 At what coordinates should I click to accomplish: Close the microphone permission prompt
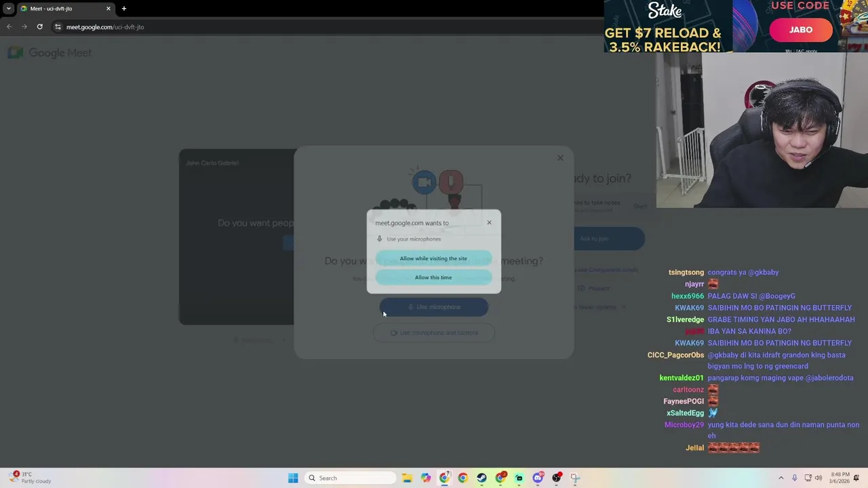(x=489, y=222)
